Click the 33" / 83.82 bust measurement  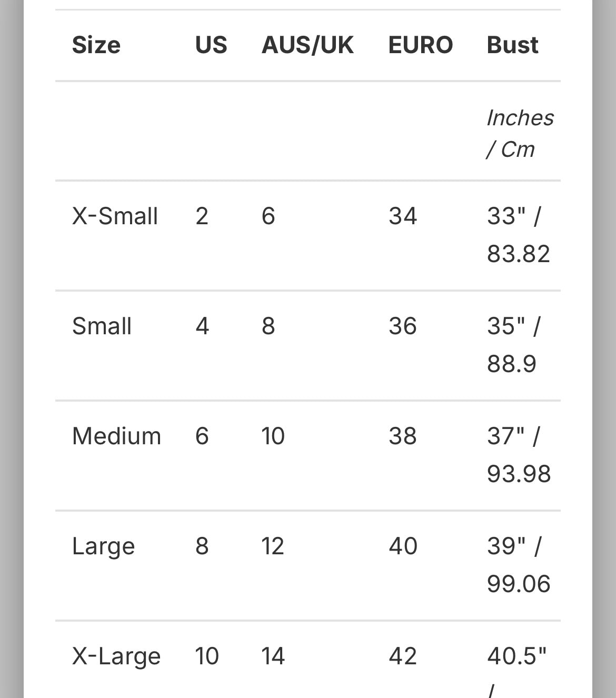point(518,235)
